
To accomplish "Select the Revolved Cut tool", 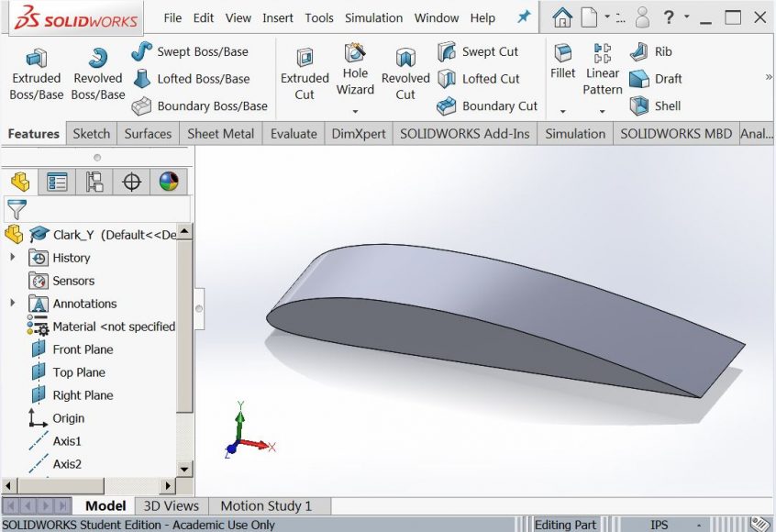I will click(405, 70).
